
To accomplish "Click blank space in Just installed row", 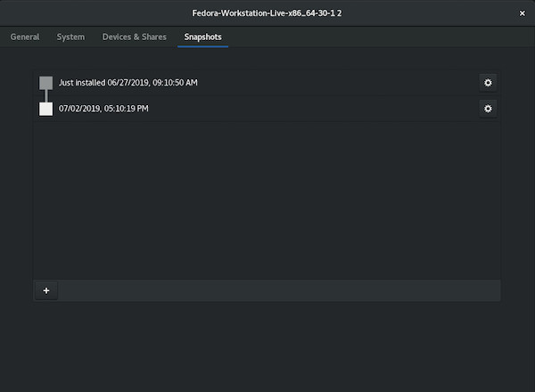I will pos(339,83).
